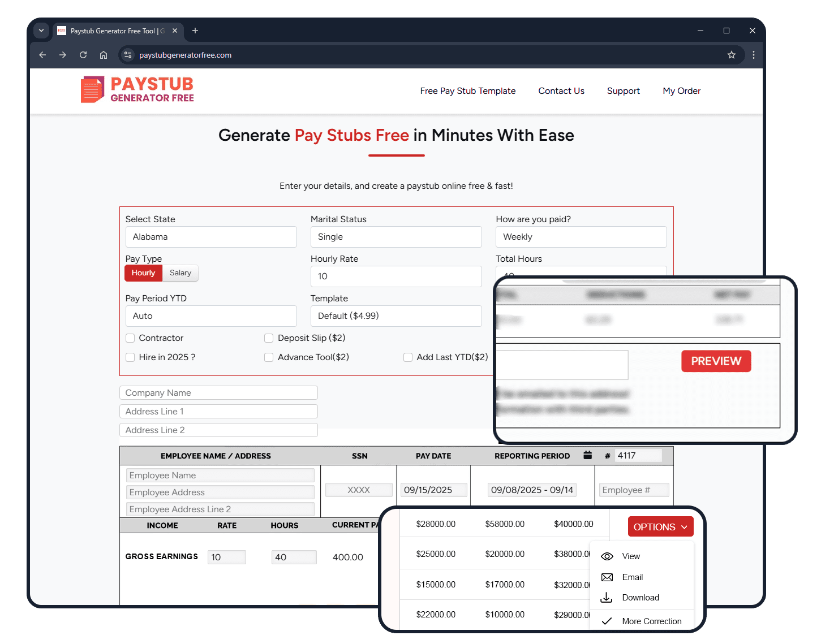Click the browser forward arrow
821x644 pixels.
tap(63, 55)
